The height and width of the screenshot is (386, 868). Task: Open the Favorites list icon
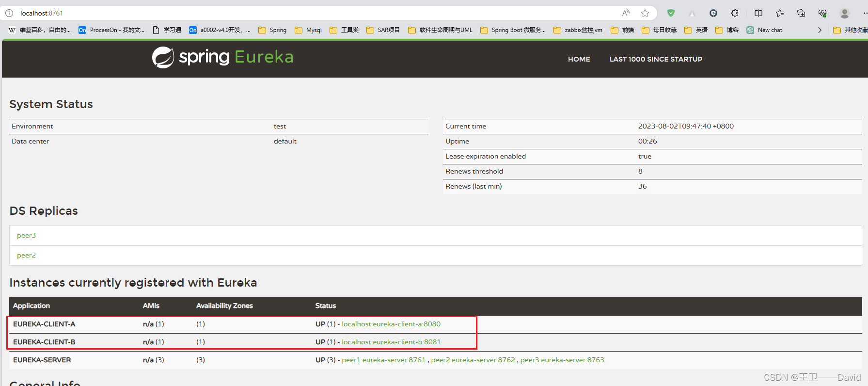click(780, 13)
